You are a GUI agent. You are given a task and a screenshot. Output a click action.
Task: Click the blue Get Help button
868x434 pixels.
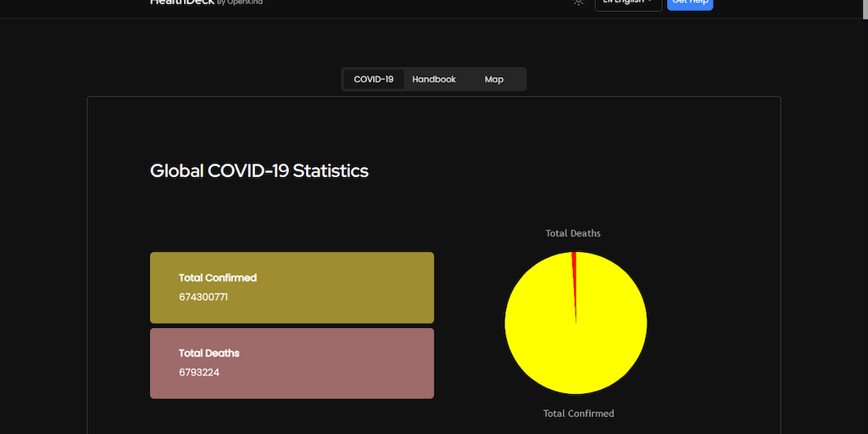coord(690,3)
